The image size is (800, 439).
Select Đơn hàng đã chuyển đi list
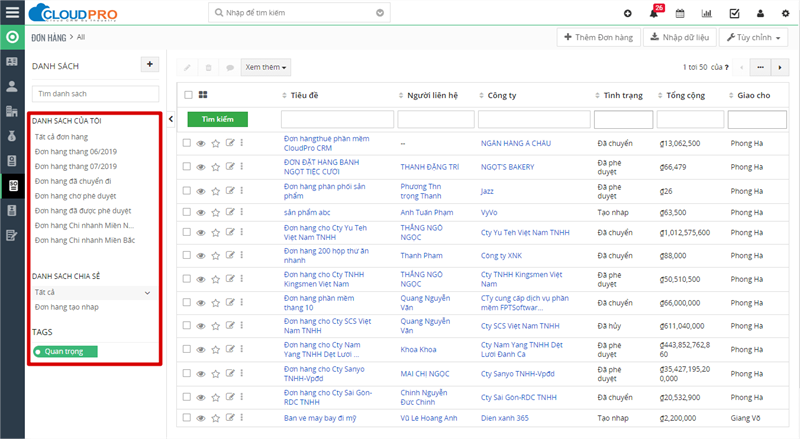pos(73,181)
